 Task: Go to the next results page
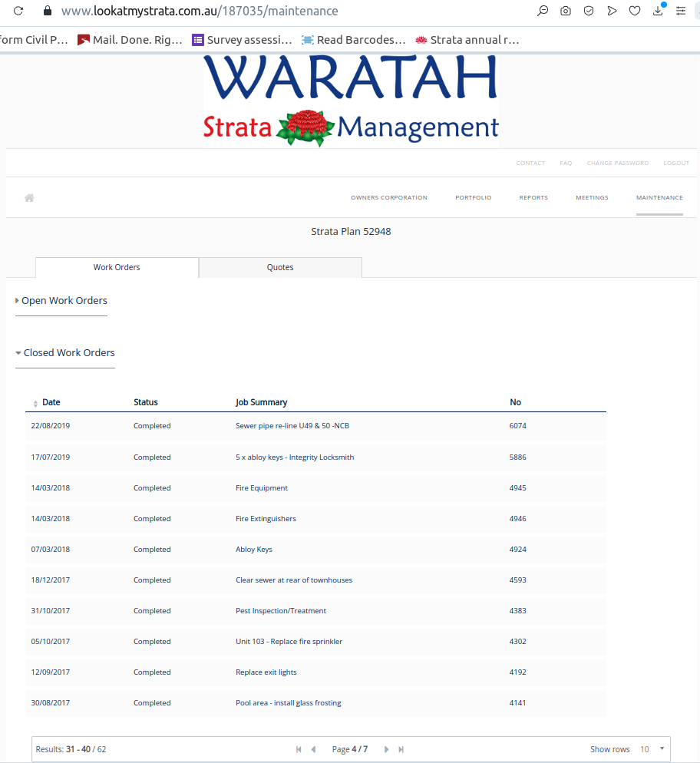point(386,749)
